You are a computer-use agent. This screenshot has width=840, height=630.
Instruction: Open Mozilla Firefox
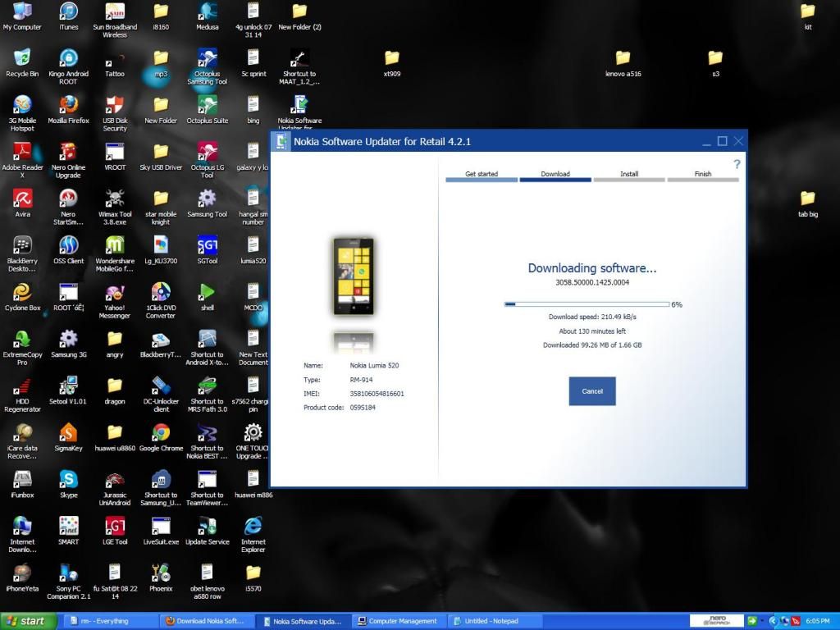pyautogui.click(x=68, y=107)
